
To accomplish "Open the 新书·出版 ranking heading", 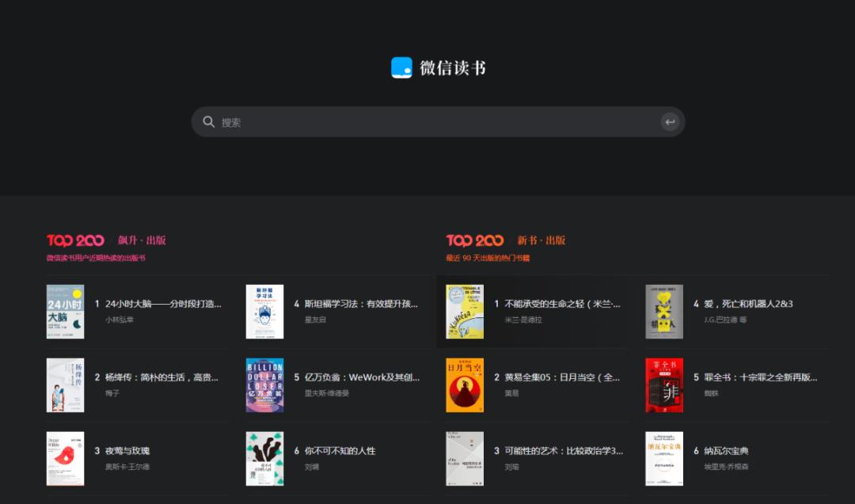I will click(541, 241).
